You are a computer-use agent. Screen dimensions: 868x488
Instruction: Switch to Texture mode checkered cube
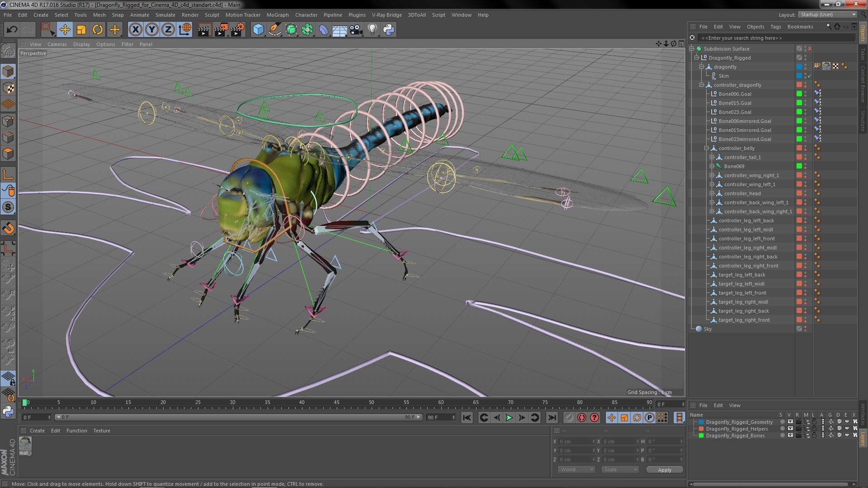(x=8, y=88)
